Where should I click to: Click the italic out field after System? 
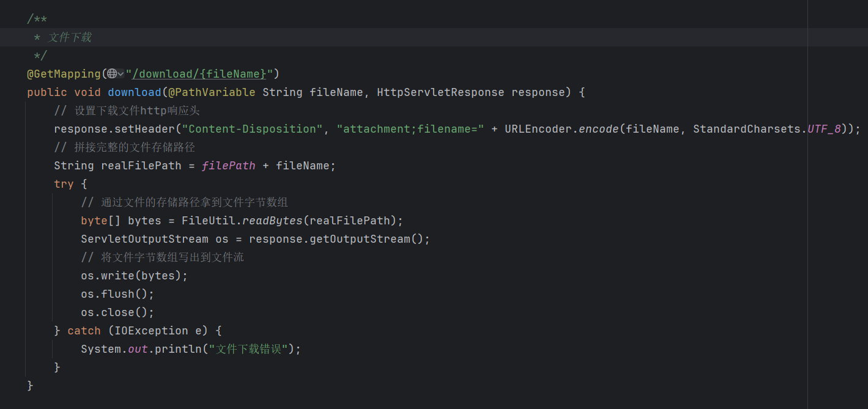(138, 349)
